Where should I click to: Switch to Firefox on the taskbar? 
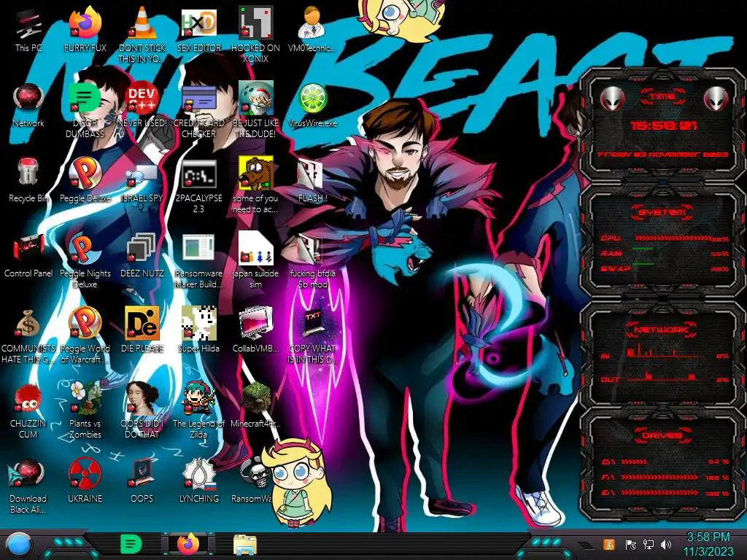(x=188, y=544)
